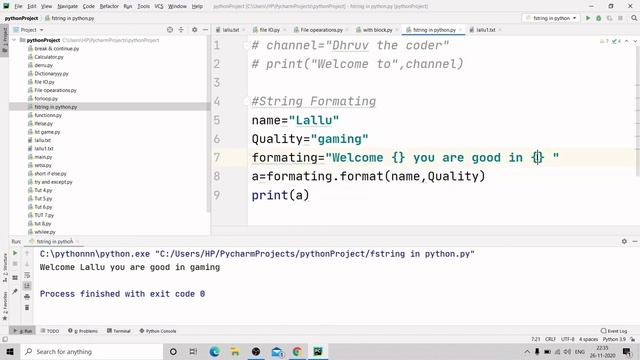Toggle the Project tool window stripe button
Screen dimensions: 640x360
(x=4, y=40)
